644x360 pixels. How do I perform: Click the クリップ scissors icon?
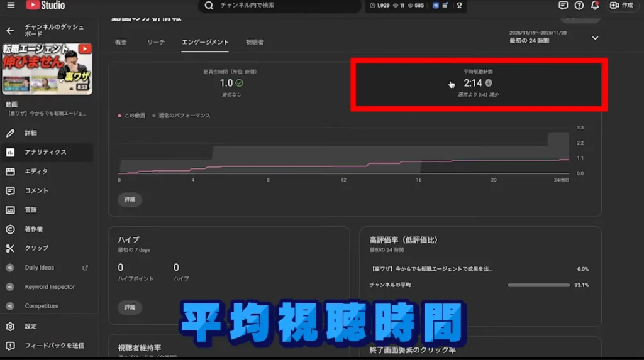pyautogui.click(x=10, y=248)
